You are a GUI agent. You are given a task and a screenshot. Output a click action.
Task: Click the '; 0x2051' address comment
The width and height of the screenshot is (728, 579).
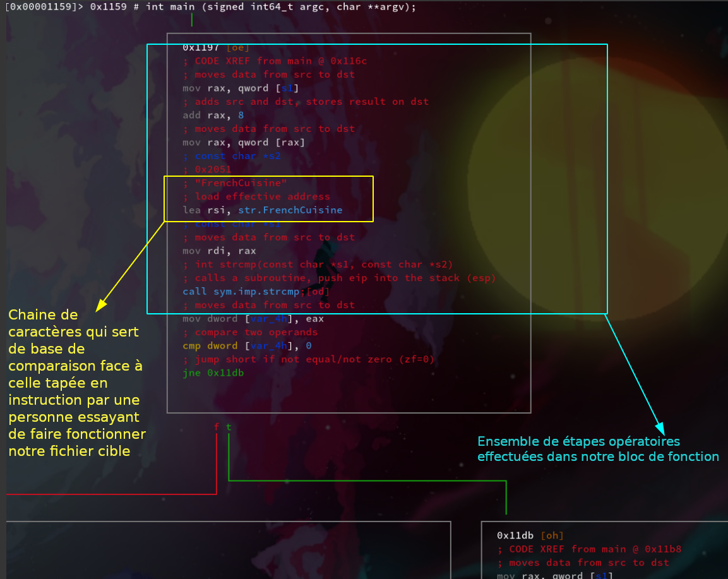coord(207,170)
